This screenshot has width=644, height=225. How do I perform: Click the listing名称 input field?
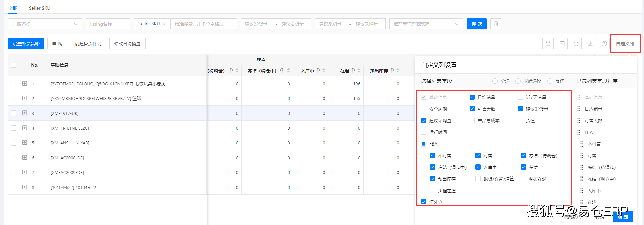(108, 24)
